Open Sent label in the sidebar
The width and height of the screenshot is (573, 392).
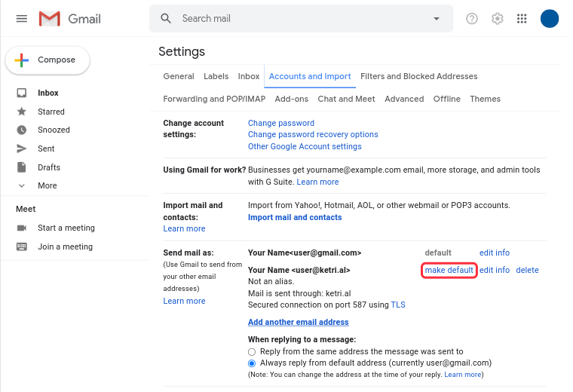46,149
